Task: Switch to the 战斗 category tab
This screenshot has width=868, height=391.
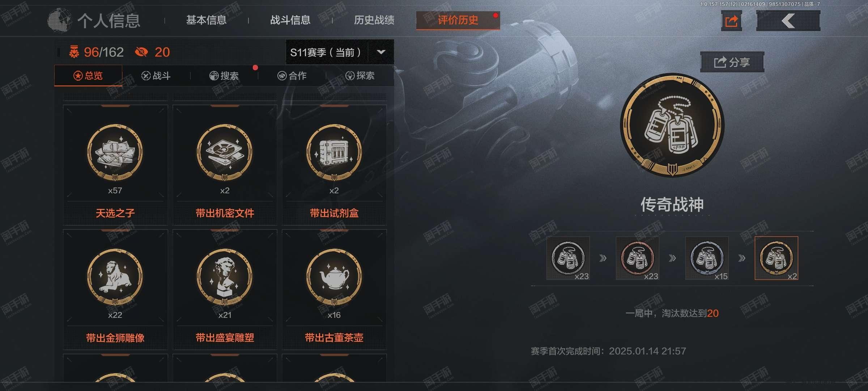Action: tap(156, 76)
